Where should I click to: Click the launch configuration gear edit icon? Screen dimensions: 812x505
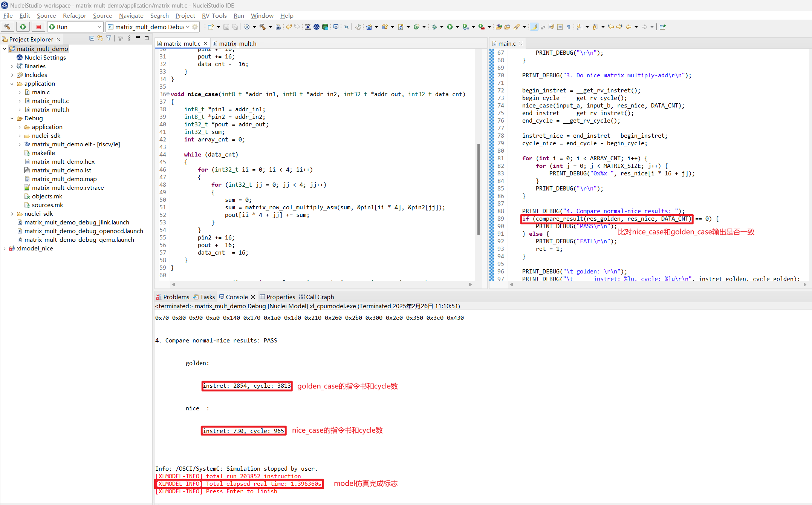point(195,27)
